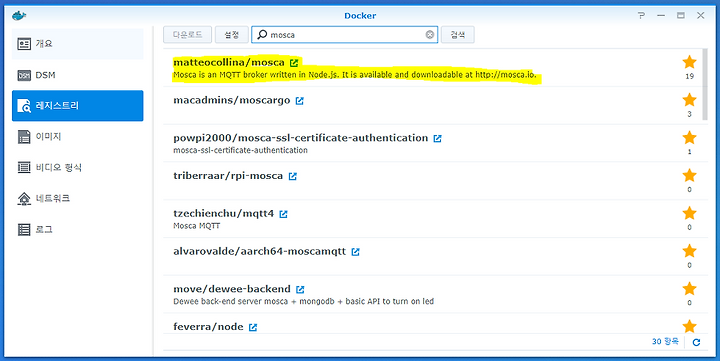Click the star count 19
Viewport: 720px width, 361px height.
[x=689, y=76]
